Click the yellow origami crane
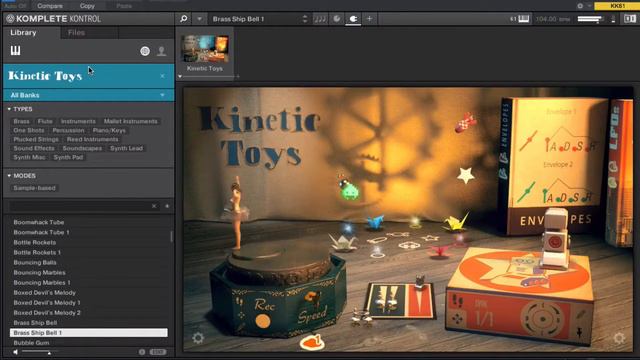Viewport: 640px width, 360px height. tap(456, 222)
